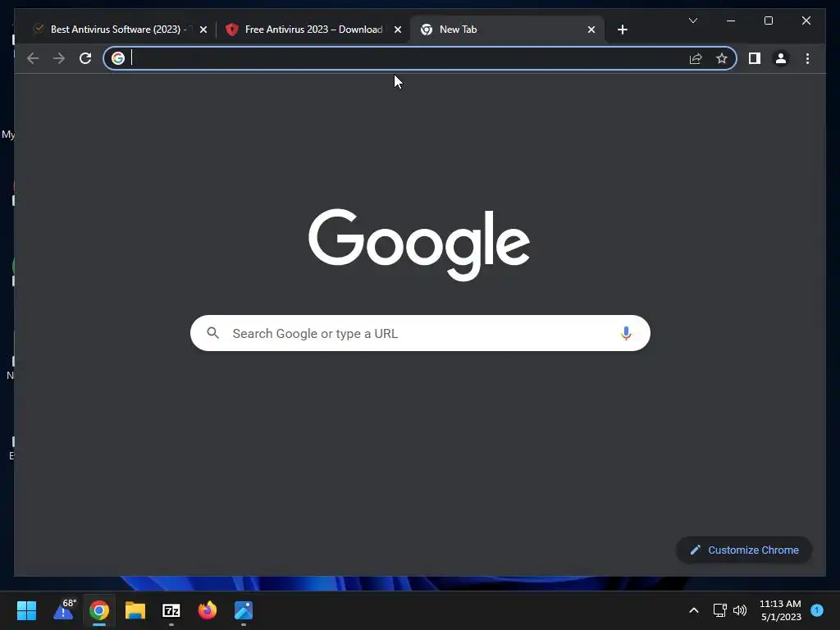Go back using the browser back arrow
This screenshot has height=630, width=840.
tap(33, 58)
